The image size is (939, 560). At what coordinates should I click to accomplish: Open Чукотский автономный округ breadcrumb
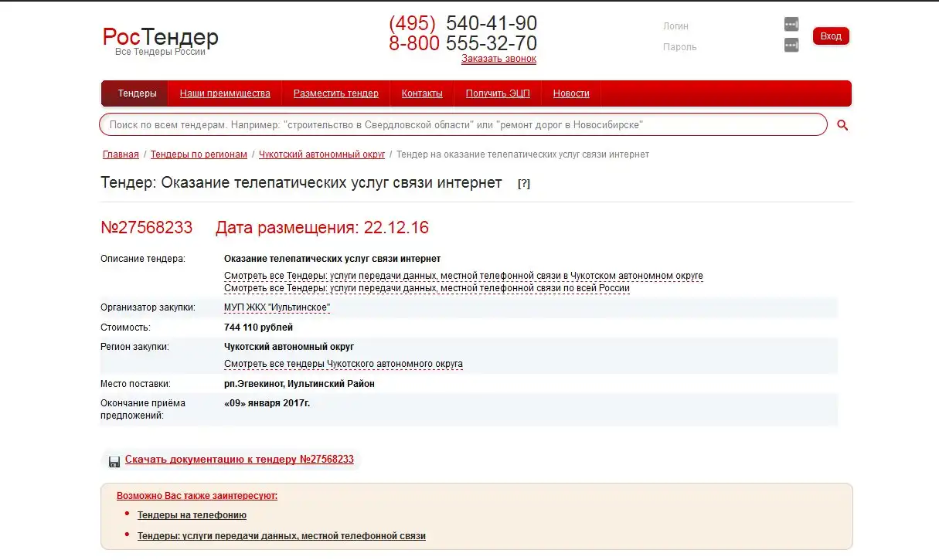[x=322, y=154]
